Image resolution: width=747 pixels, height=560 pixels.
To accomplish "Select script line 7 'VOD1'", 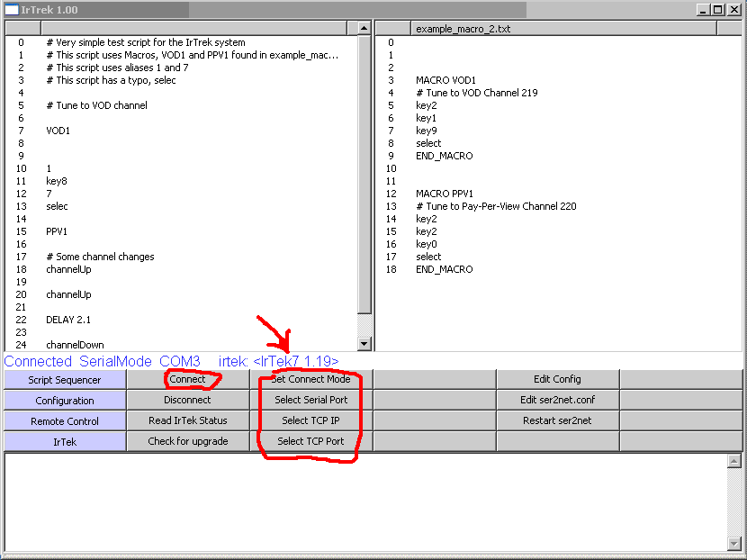I will pyautogui.click(x=58, y=131).
